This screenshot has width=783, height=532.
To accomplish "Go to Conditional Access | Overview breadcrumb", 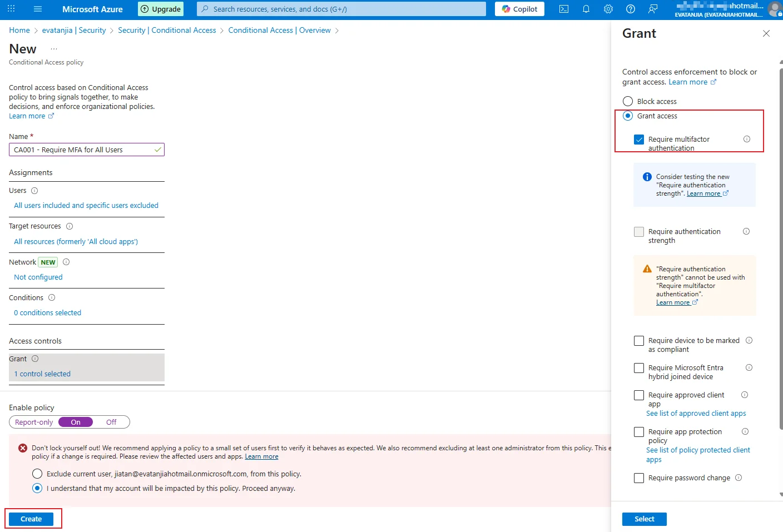I will 279,30.
